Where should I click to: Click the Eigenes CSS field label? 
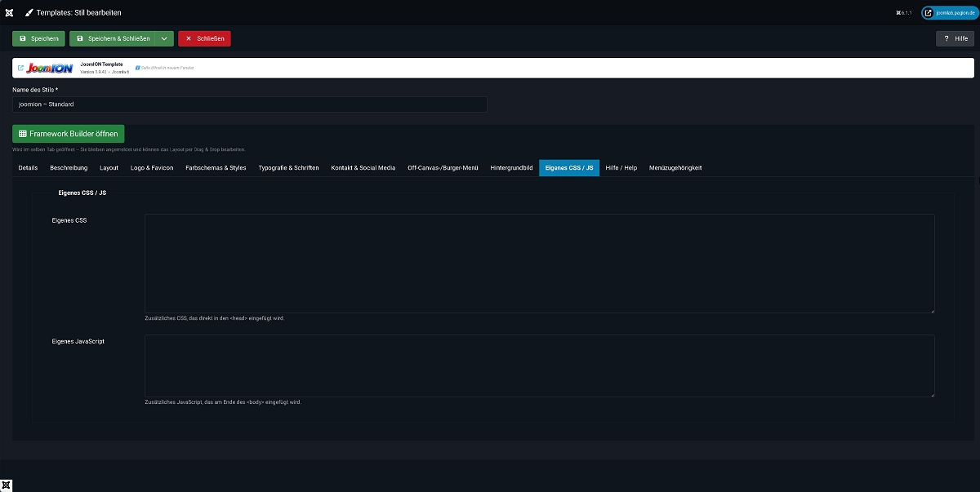69,220
